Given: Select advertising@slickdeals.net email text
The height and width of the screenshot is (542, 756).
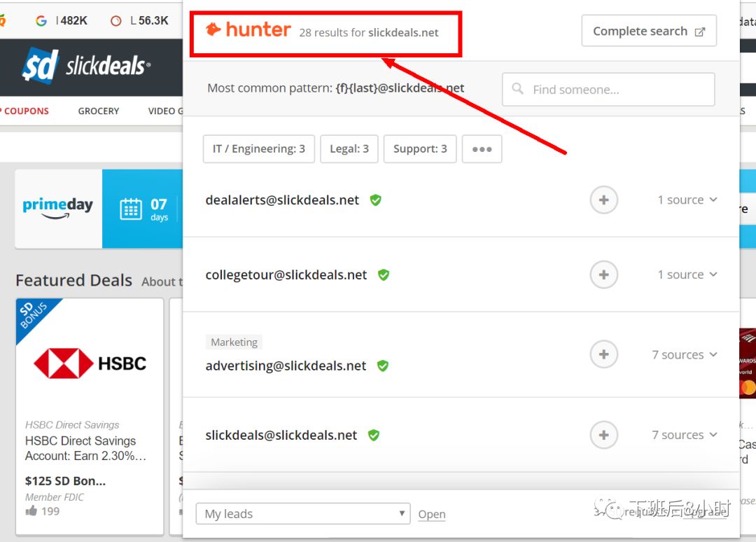Looking at the screenshot, I should [286, 366].
